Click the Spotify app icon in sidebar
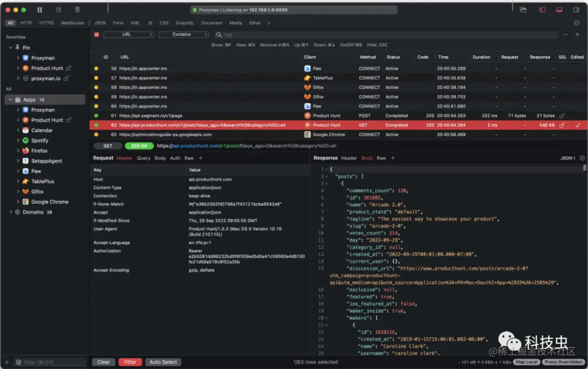 point(26,141)
